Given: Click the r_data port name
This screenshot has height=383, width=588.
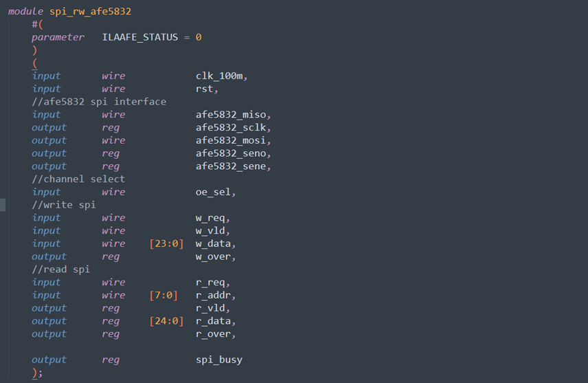Looking at the screenshot, I should [x=213, y=321].
